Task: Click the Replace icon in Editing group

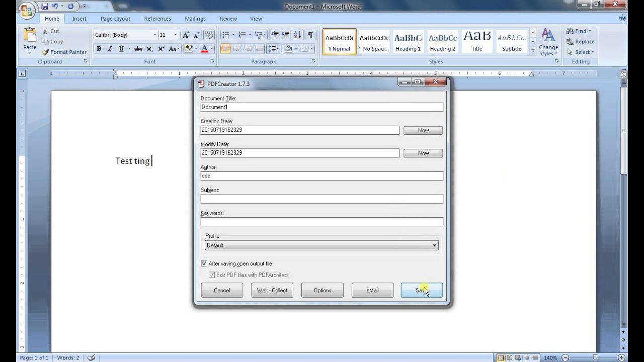Action: [580, 42]
